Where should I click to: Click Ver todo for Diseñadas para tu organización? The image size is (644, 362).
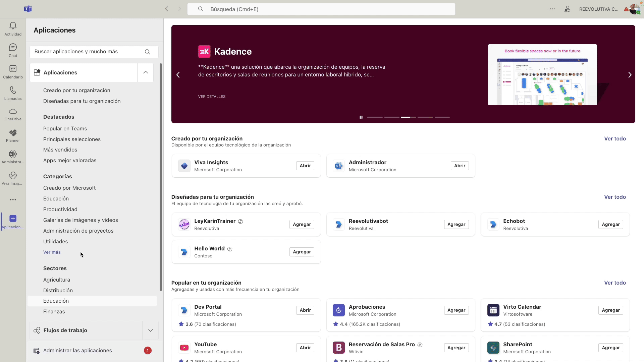(615, 197)
